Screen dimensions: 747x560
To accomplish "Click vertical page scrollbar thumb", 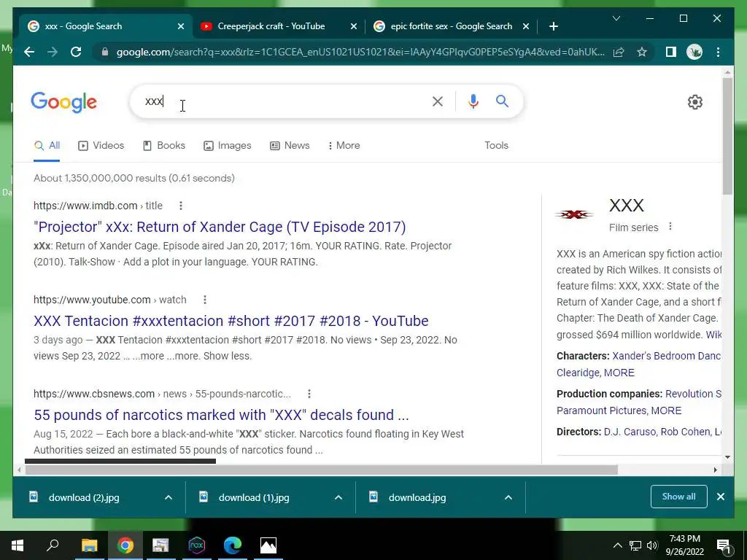I will [727, 136].
